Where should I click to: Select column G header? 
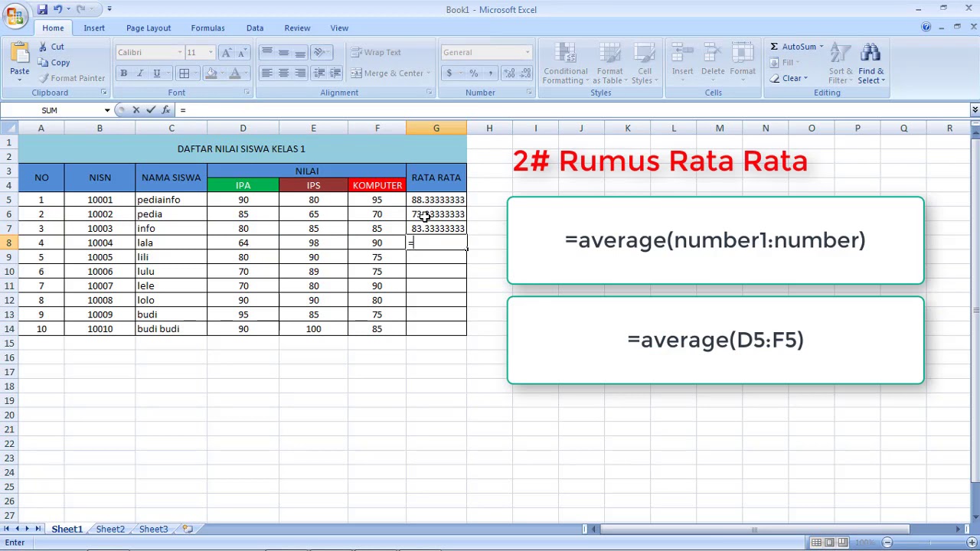tap(436, 128)
